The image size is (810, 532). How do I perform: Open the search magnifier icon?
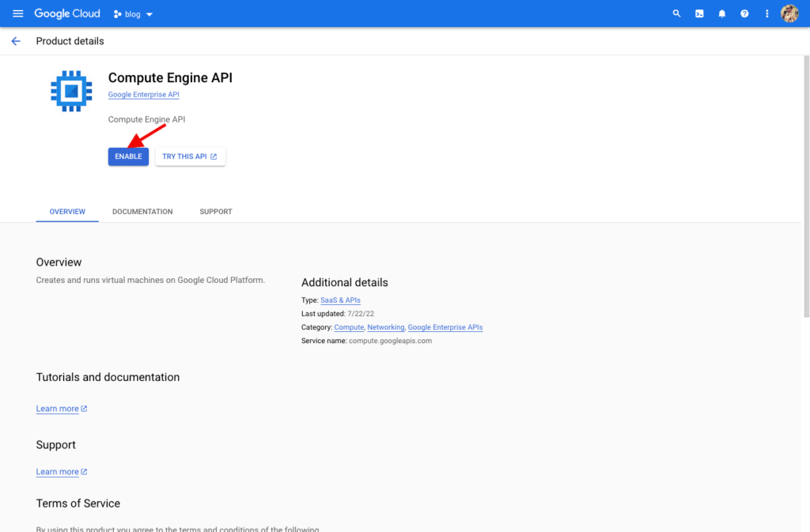tap(676, 13)
